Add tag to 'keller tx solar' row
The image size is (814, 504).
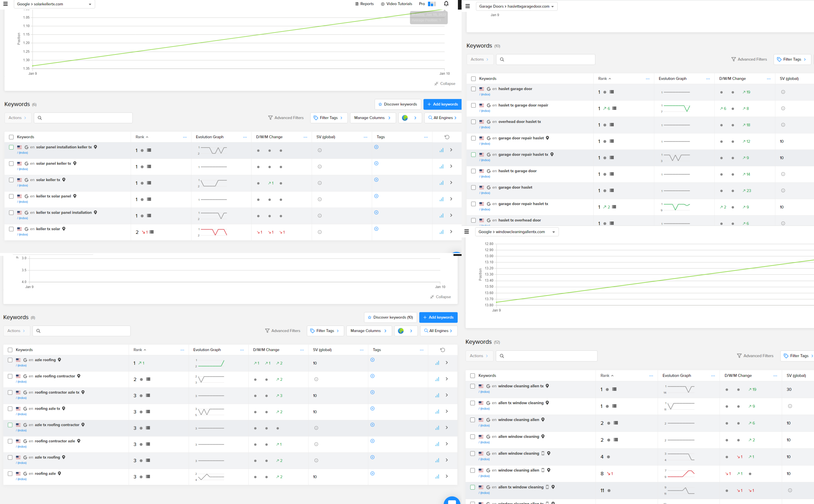point(376,229)
